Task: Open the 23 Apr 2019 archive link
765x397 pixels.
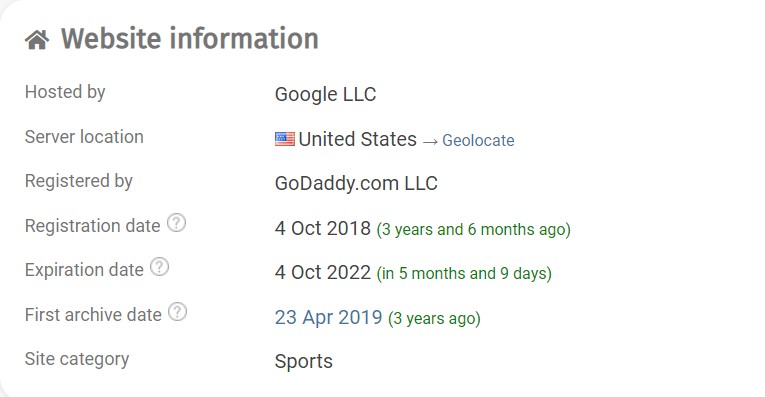Action: pos(328,317)
